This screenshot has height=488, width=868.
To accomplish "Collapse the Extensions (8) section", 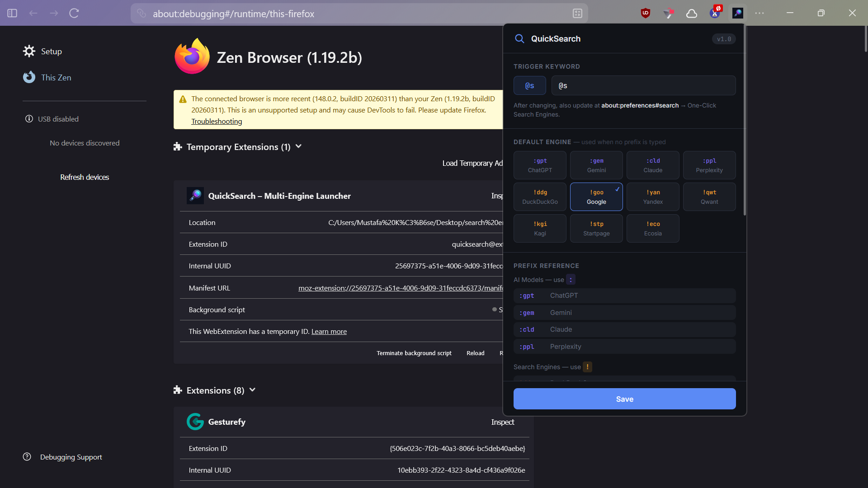I will (x=252, y=390).
